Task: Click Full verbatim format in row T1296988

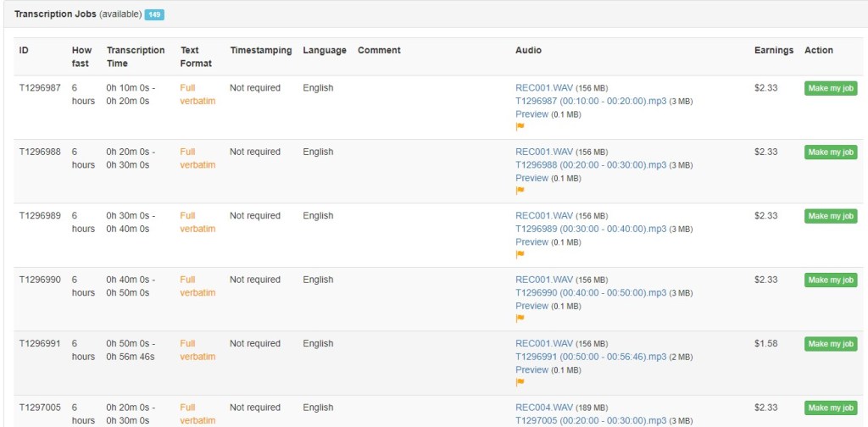Action: click(198, 158)
